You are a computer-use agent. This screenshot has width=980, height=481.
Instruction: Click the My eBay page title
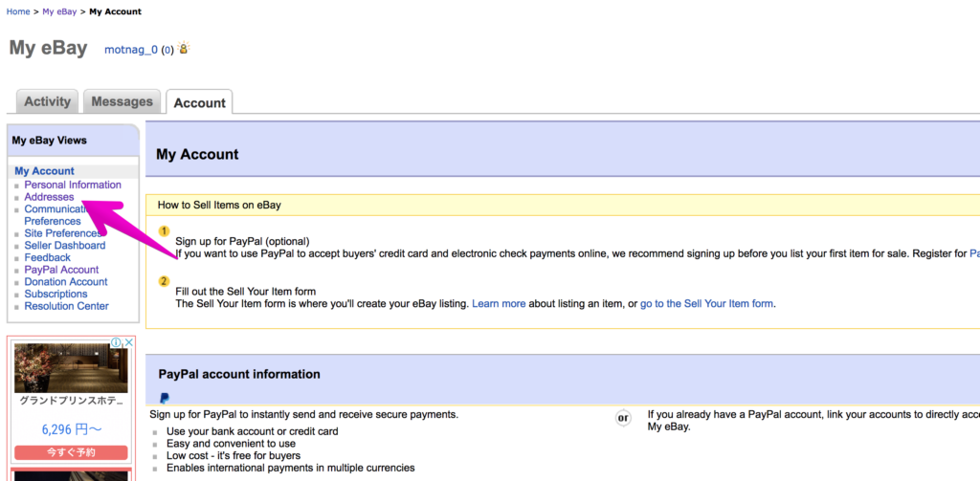tap(48, 48)
